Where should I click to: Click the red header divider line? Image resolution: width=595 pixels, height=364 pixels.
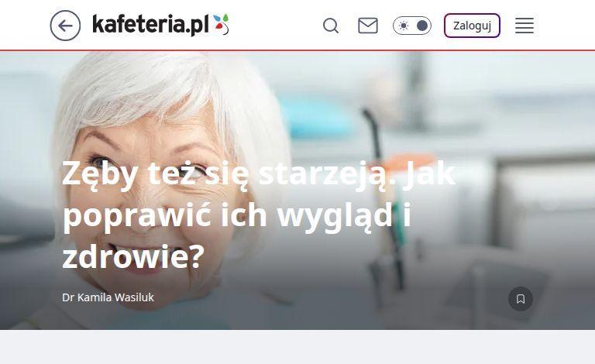297,50
